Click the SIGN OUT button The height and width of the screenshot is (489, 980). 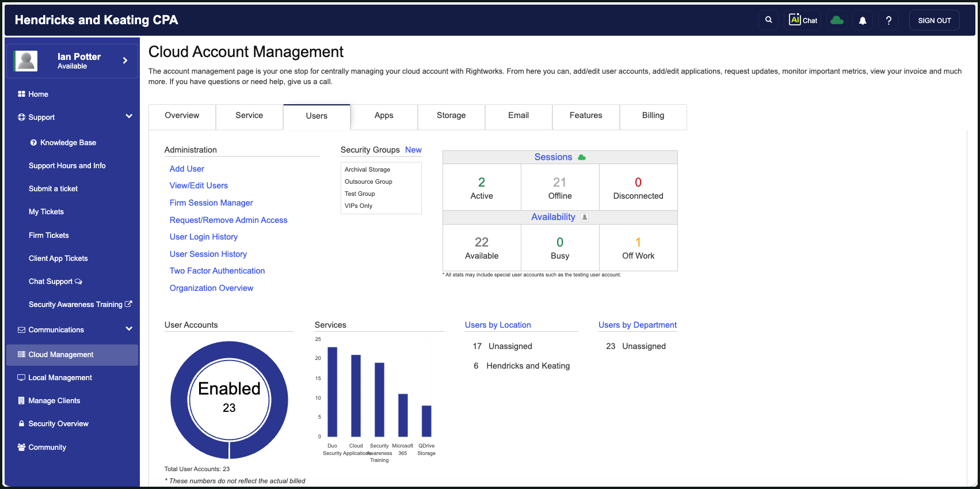click(935, 20)
